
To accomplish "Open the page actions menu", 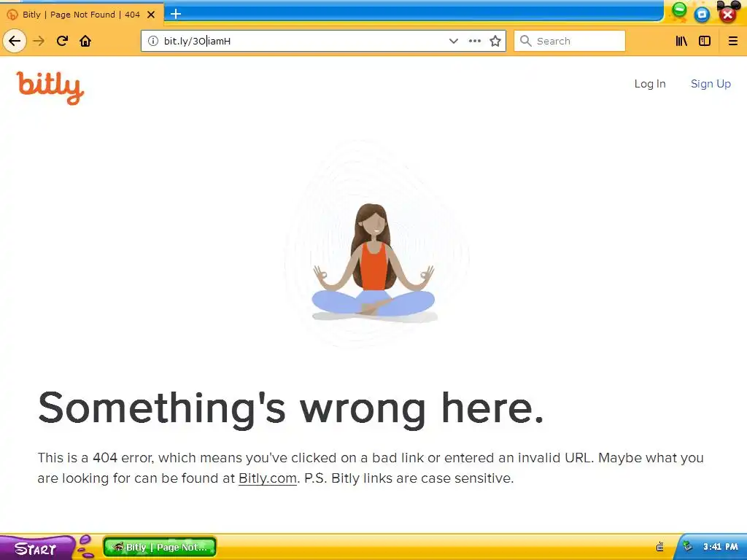I will 474,41.
